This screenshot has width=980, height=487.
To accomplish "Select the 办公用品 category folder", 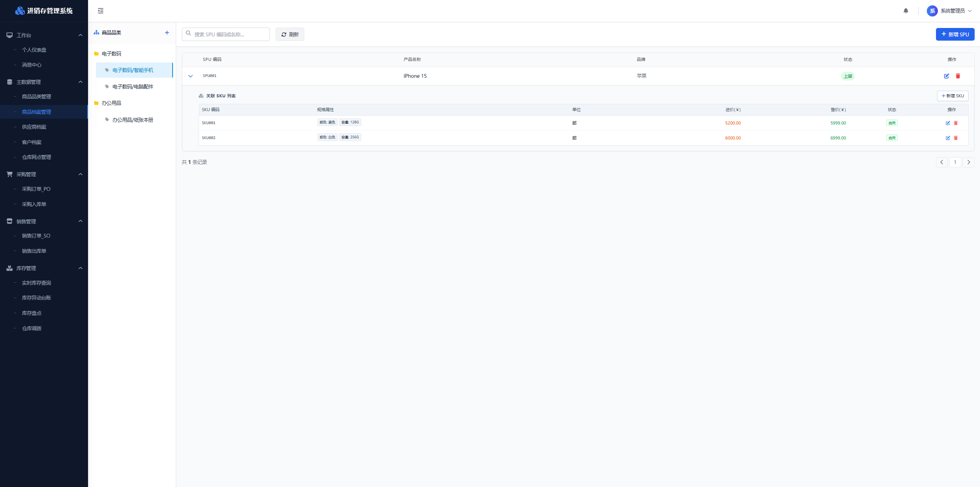I will pos(132,103).
